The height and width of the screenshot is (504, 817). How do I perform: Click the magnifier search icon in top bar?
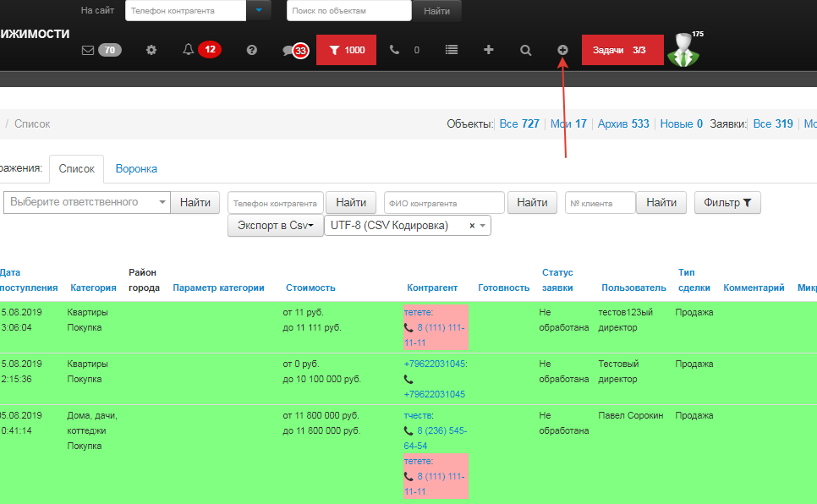pyautogui.click(x=526, y=50)
